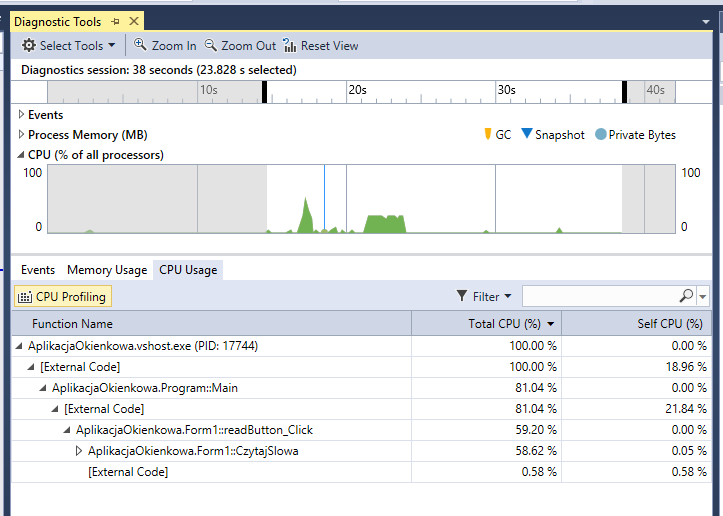Click the Reset View icon

click(x=290, y=46)
